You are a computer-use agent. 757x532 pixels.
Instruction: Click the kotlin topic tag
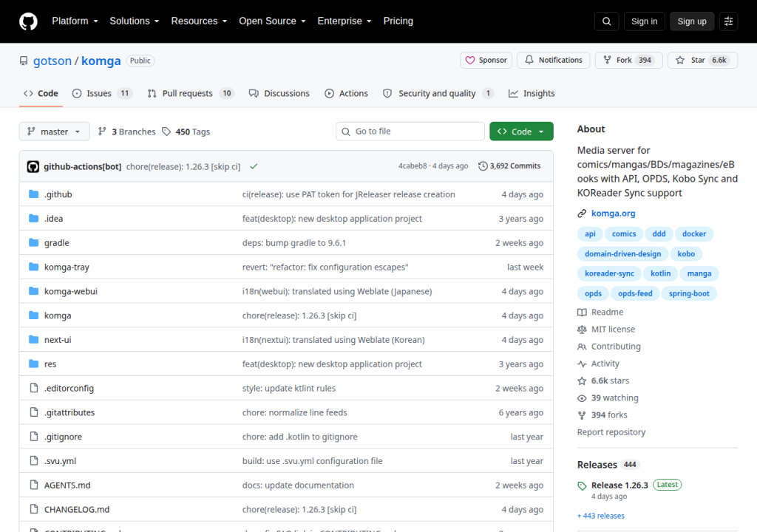pos(660,273)
